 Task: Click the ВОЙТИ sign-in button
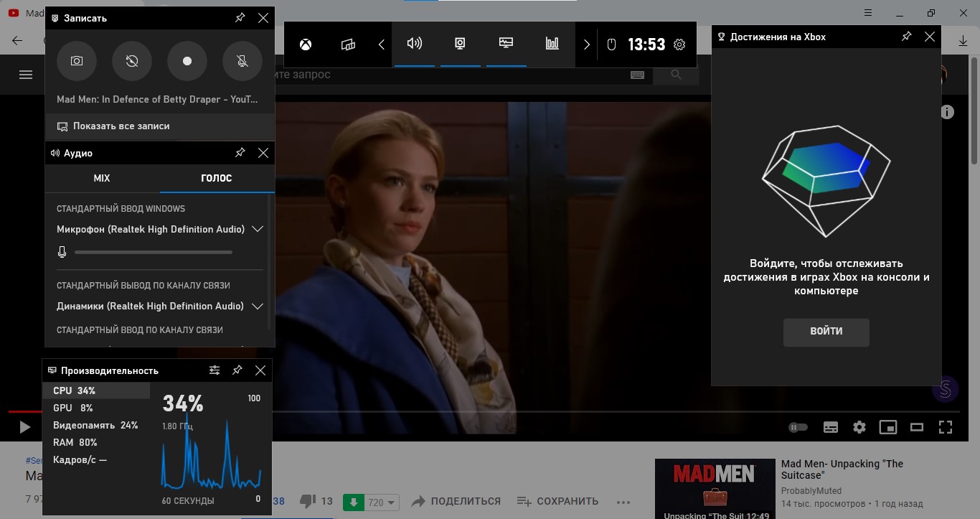coord(826,332)
